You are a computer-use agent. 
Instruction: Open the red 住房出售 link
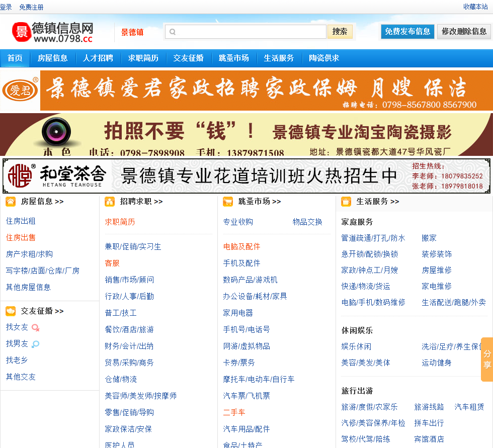[x=21, y=238]
